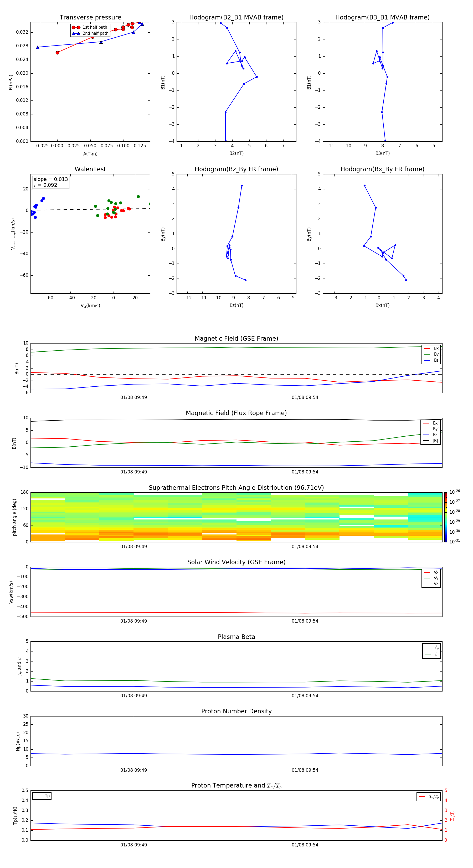
Task: Click the Bz legend entry in GSE panel
Action: [x=431, y=360]
